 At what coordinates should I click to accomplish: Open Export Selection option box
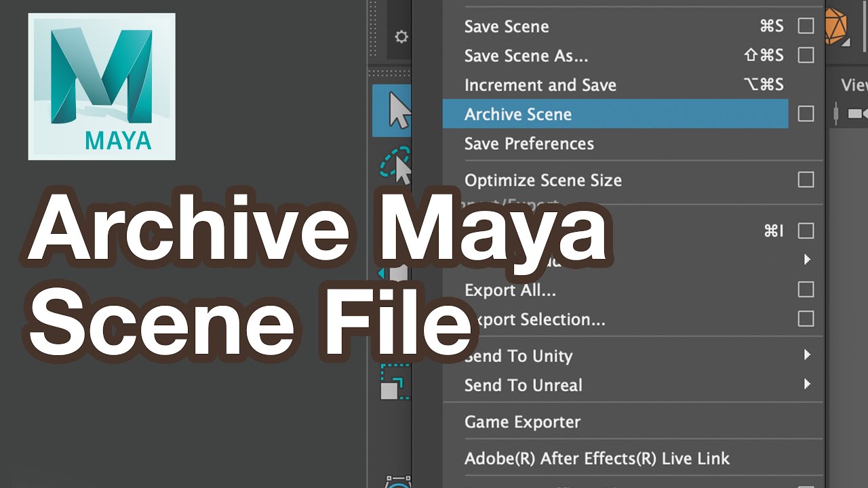[x=806, y=319]
